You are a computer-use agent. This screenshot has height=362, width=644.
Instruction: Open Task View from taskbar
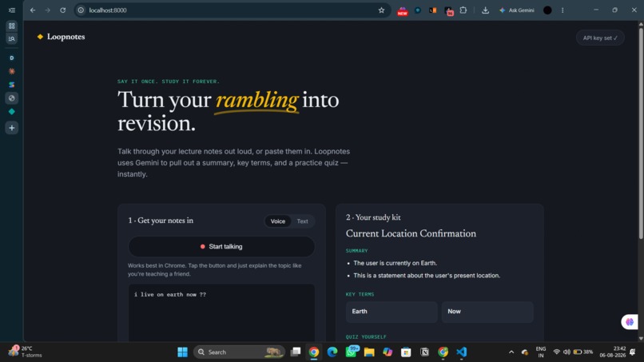296,352
